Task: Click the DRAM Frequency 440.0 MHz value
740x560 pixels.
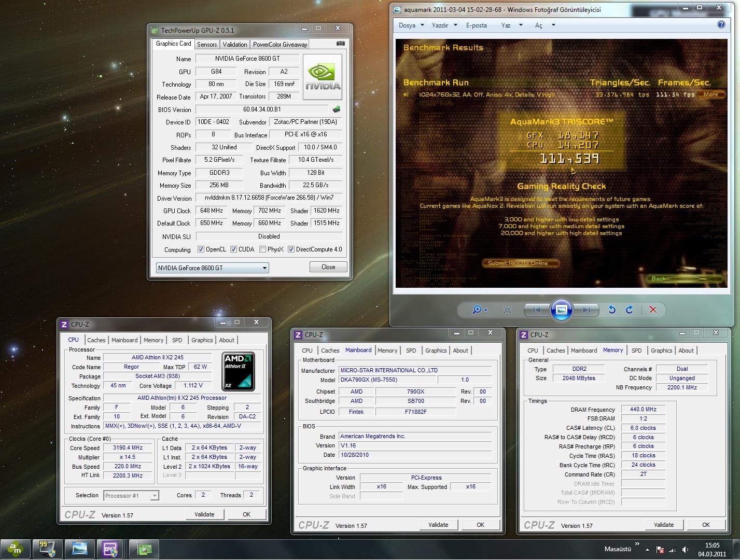Action: click(x=643, y=410)
